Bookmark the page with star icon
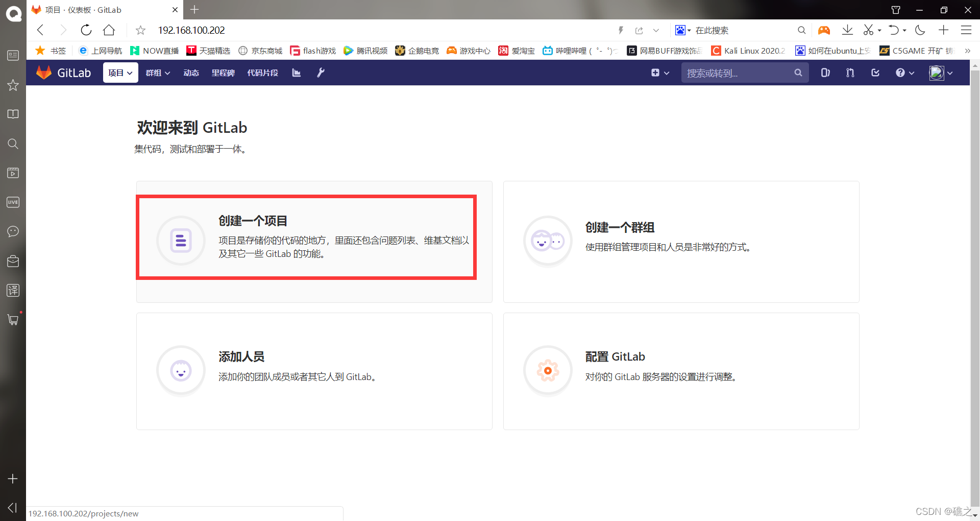Viewport: 980px width, 521px height. coord(140,31)
